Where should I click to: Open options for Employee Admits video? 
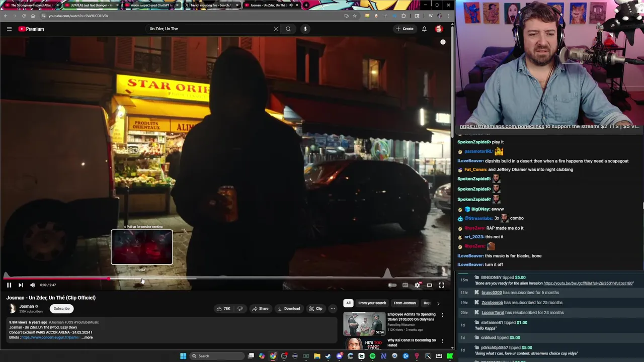click(442, 315)
